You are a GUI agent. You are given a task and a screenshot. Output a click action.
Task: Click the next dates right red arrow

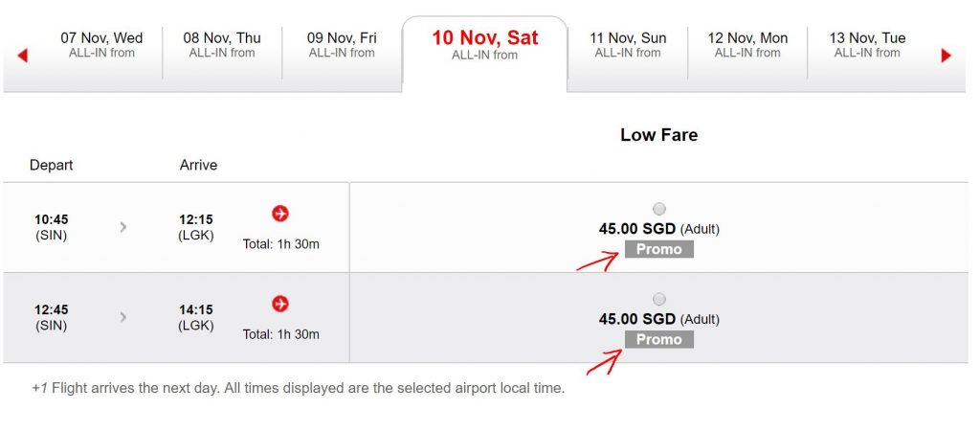pyautogui.click(x=947, y=56)
